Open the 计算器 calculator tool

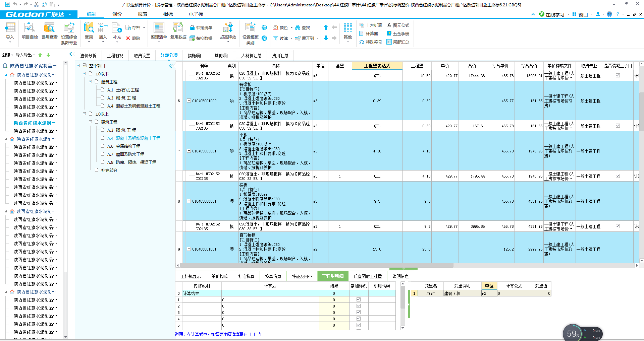click(369, 33)
